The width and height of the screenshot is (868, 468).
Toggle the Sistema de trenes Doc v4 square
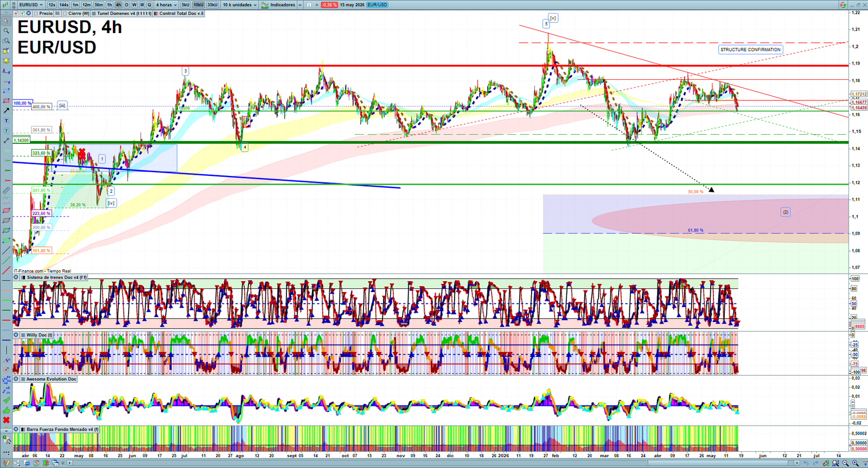click(x=23, y=277)
